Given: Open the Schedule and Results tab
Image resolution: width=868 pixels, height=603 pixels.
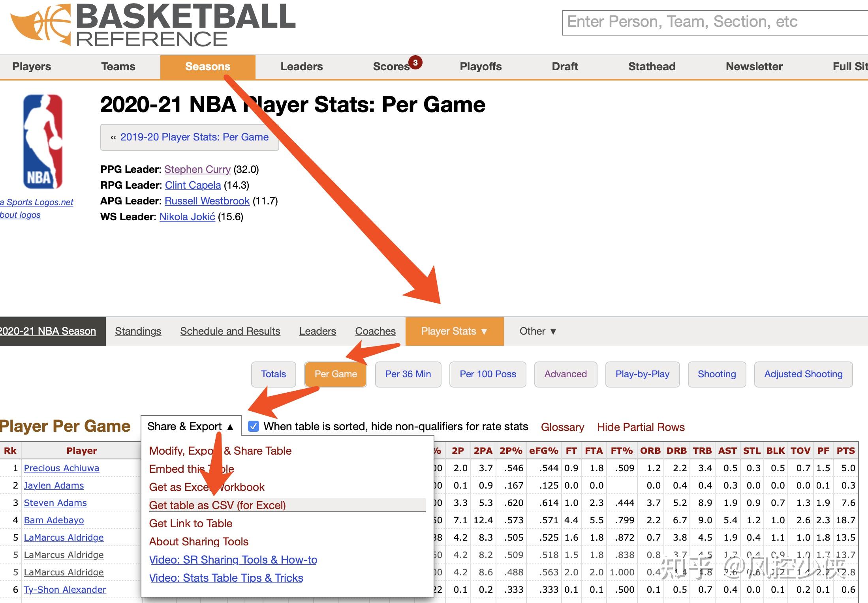Looking at the screenshot, I should tap(230, 331).
